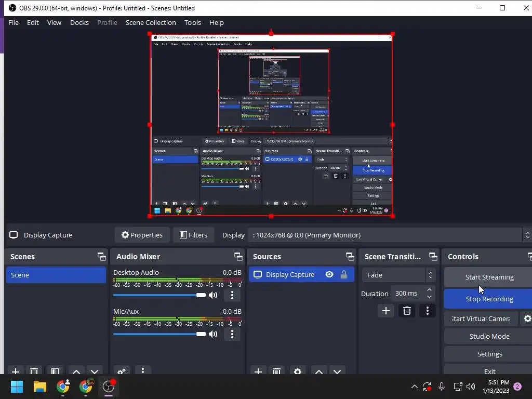
Task: Select Scene in Scenes list
Action: tap(56, 275)
